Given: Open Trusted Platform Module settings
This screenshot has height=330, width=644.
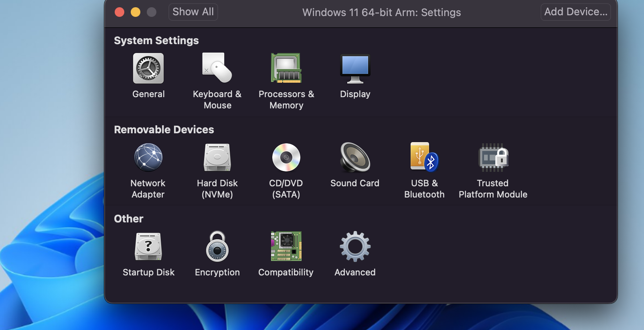Looking at the screenshot, I should click(493, 158).
